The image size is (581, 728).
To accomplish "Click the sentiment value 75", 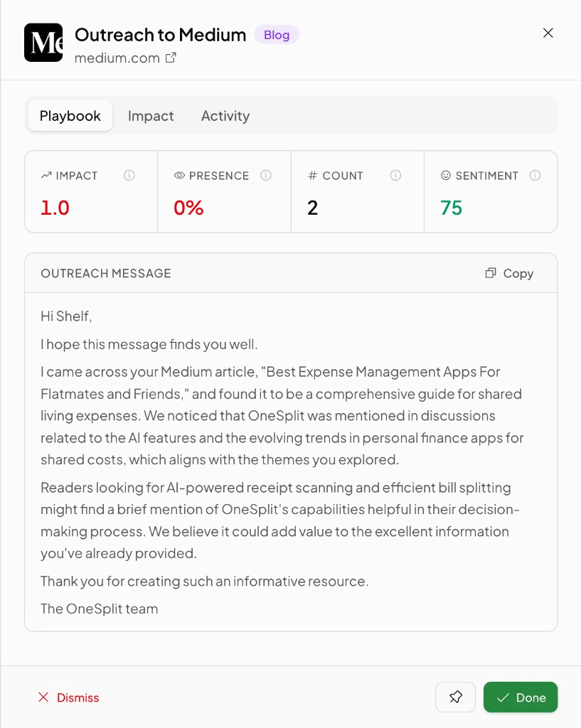I will tap(452, 208).
